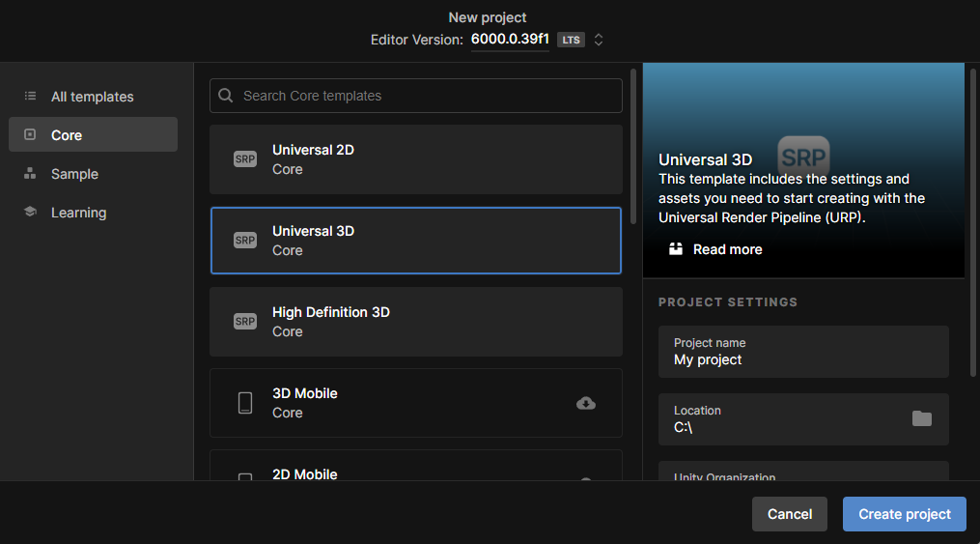Cancel the new project dialog
The image size is (980, 544).
click(790, 514)
